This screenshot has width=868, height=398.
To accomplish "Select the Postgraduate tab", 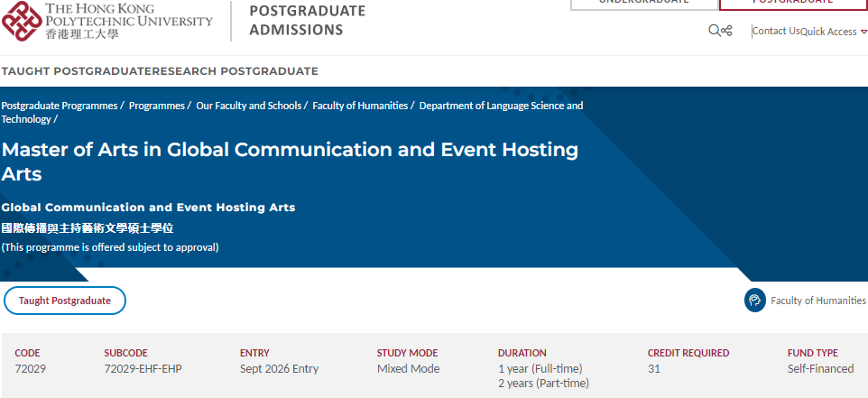I will [792, 4].
